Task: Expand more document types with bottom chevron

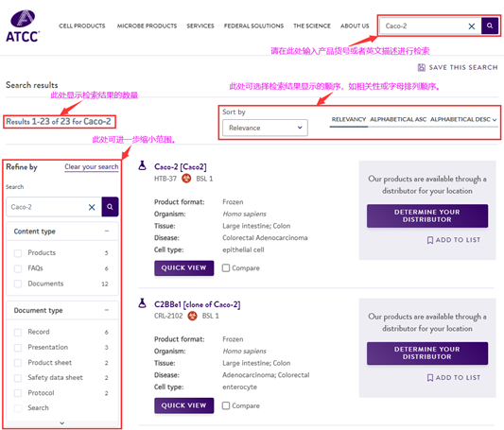Action: pyautogui.click(x=62, y=423)
